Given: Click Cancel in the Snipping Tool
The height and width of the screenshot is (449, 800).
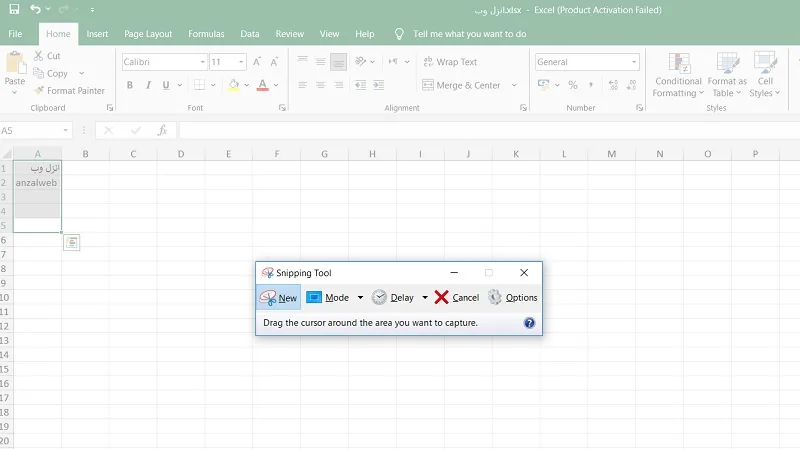Looking at the screenshot, I should coord(457,297).
